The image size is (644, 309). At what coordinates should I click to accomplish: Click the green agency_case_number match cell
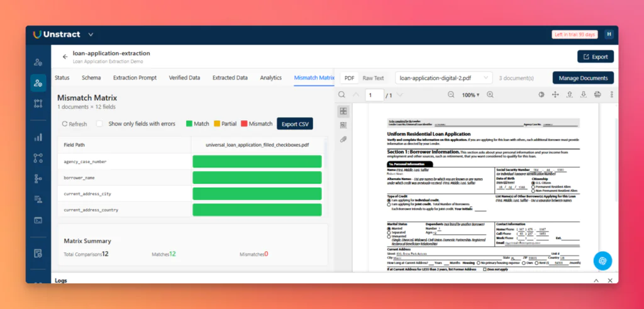click(x=257, y=162)
